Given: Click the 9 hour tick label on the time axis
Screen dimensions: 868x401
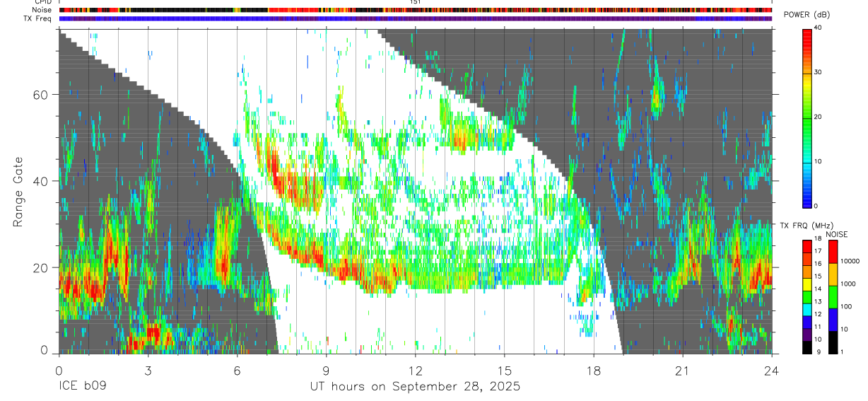Looking at the screenshot, I should 326,371.
